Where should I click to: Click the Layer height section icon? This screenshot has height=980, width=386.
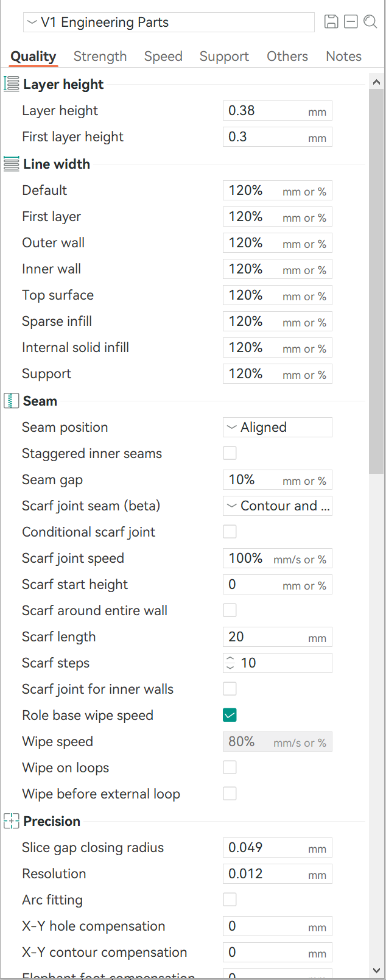(12, 84)
